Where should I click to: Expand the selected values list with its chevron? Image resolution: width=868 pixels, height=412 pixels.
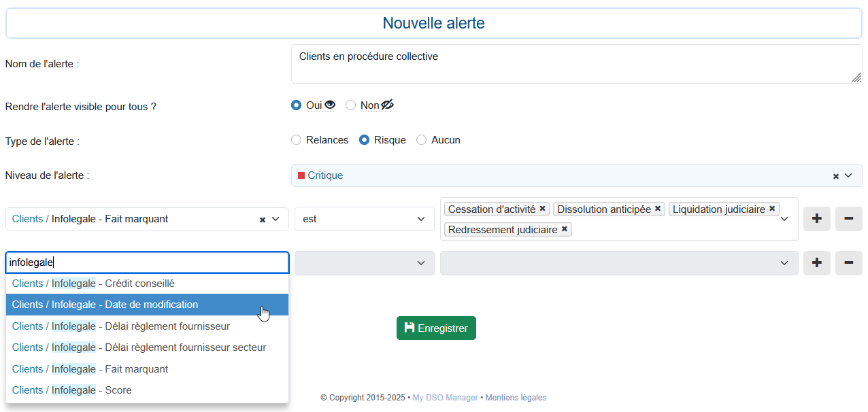(784, 219)
